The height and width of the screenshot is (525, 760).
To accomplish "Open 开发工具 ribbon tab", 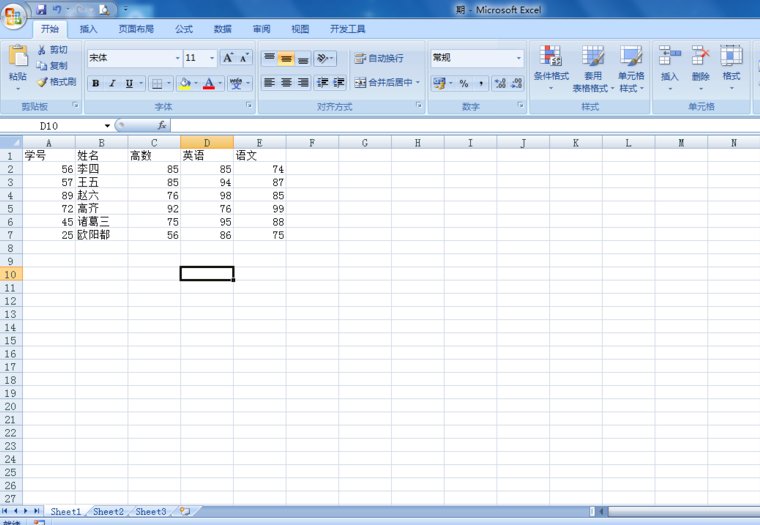I will (x=348, y=29).
